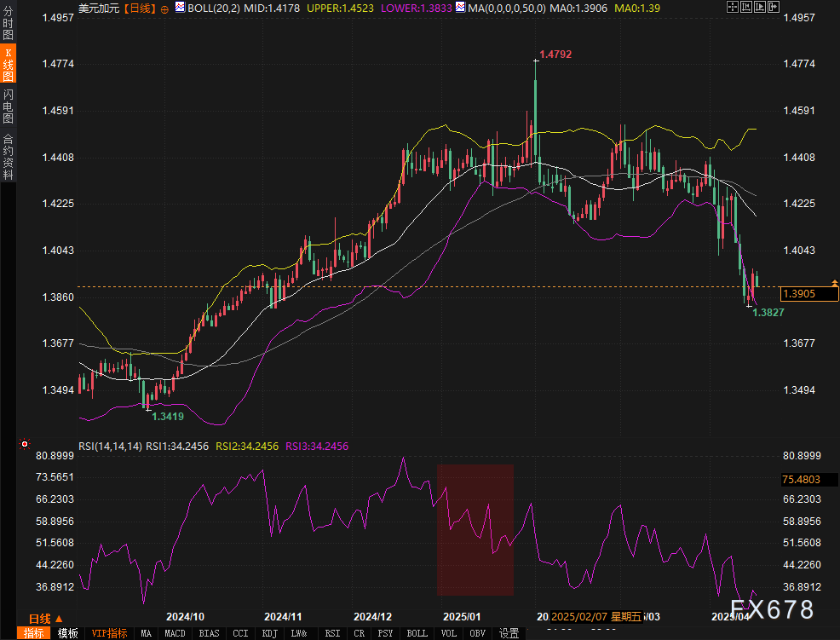Viewport: 840px width, 640px height.
Task: Click the orange arrow icon above price 1.3905
Action: 835,282
